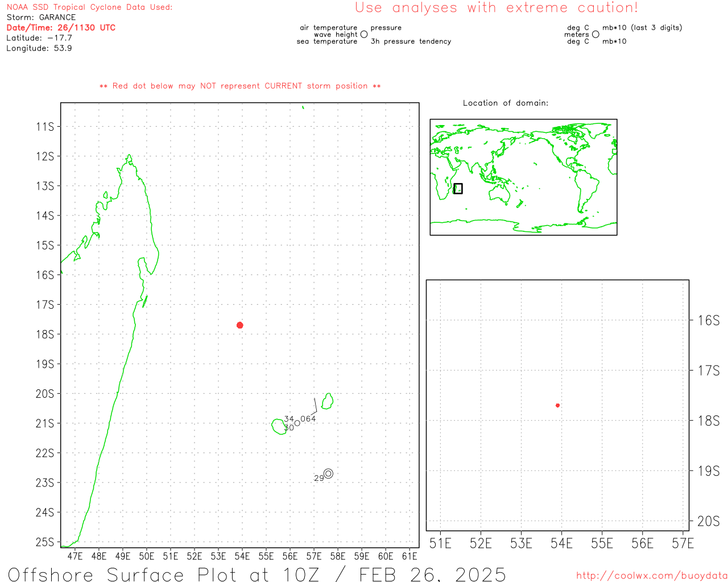Click the 'air temperature' legend label
728x582 pixels.
click(x=329, y=28)
